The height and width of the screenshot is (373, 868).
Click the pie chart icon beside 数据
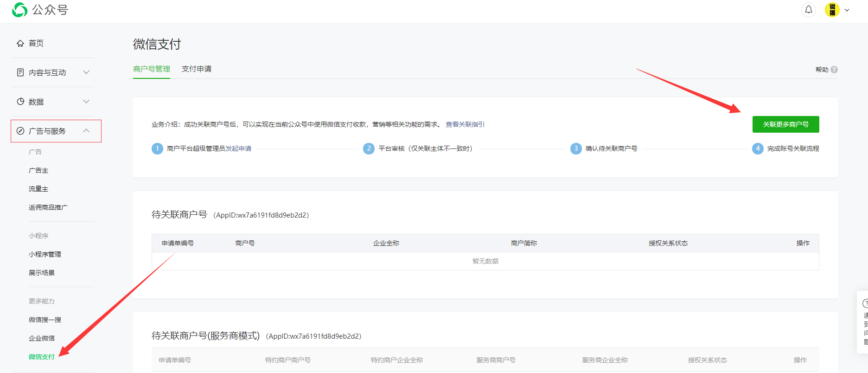click(20, 102)
